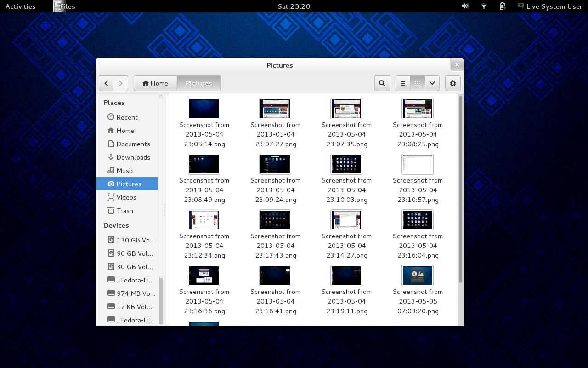Open the Files application menu
This screenshot has width=588, height=368.
coord(64,6)
